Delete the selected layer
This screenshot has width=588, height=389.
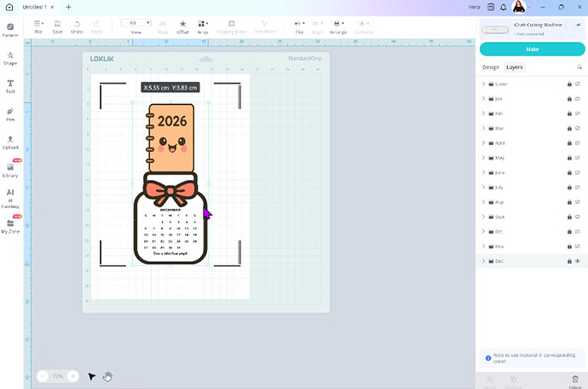click(574, 380)
